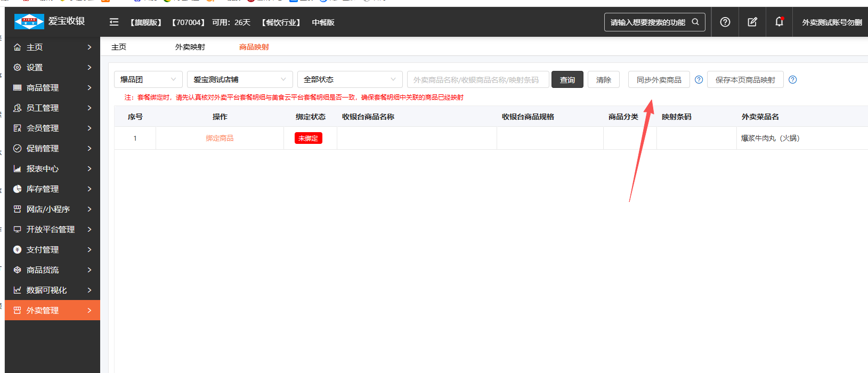The image size is (868, 373).
Task: Switch to the 外卖映射 tab
Action: (x=190, y=47)
